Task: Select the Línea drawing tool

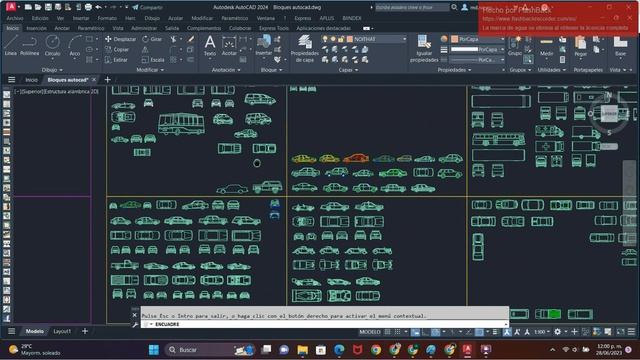Action: point(11,45)
